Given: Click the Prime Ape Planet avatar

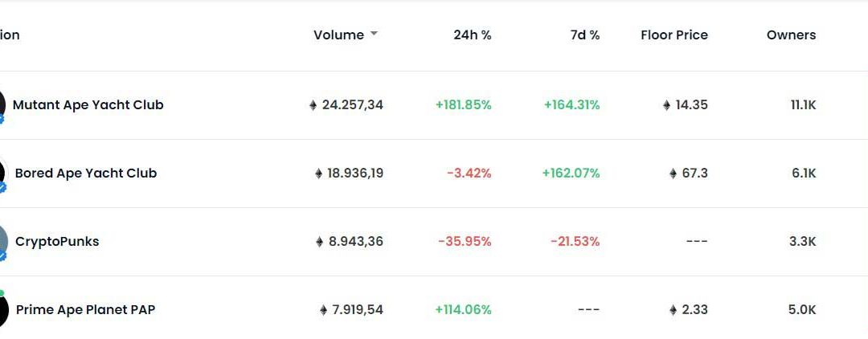Looking at the screenshot, I should coord(2,310).
